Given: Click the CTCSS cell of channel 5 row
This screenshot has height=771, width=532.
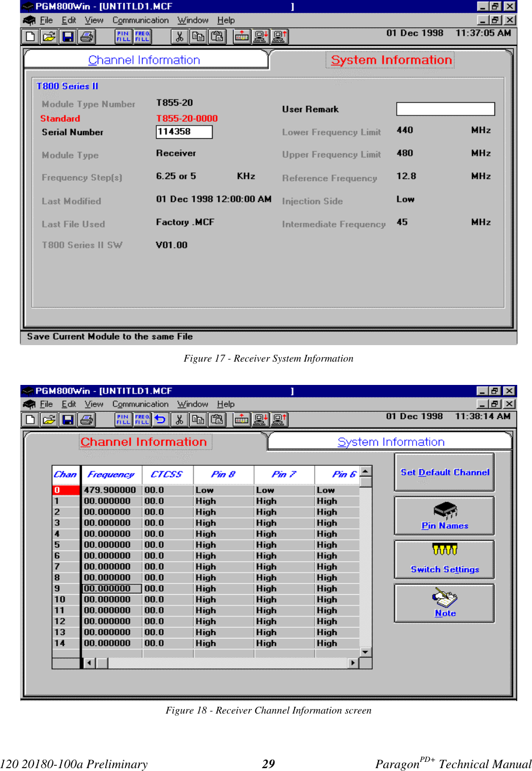Looking at the screenshot, I should pyautogui.click(x=168, y=545).
